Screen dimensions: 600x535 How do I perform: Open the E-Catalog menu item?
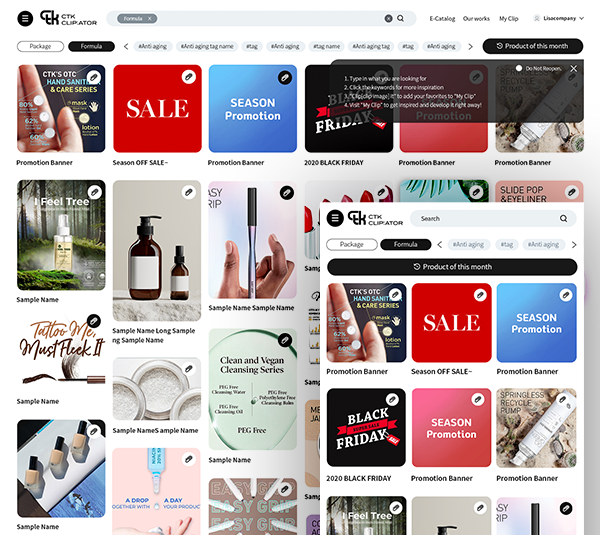pos(442,18)
